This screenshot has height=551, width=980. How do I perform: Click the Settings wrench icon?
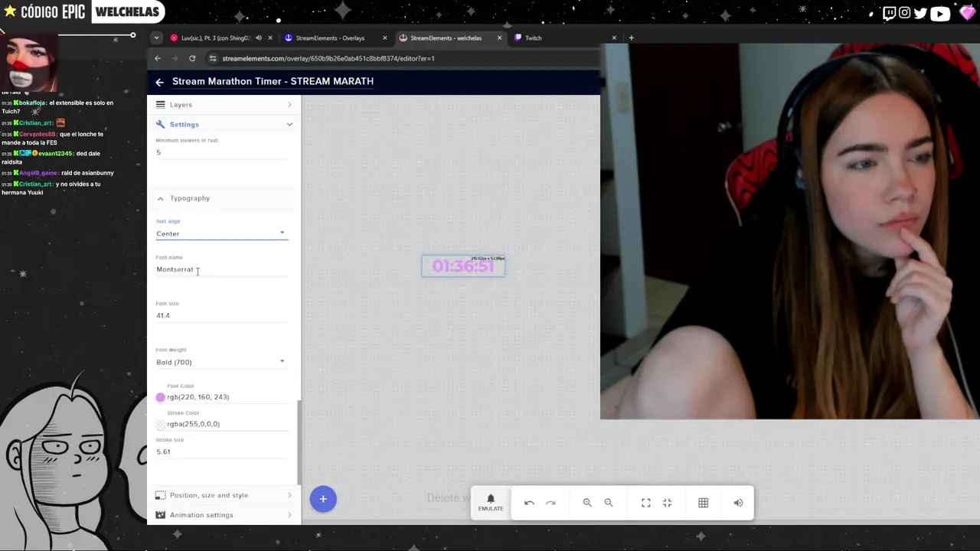[160, 124]
